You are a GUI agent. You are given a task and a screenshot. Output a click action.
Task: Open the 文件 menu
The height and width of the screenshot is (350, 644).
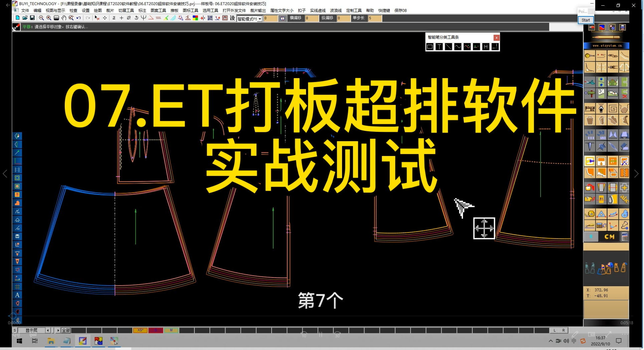pyautogui.click(x=25, y=10)
